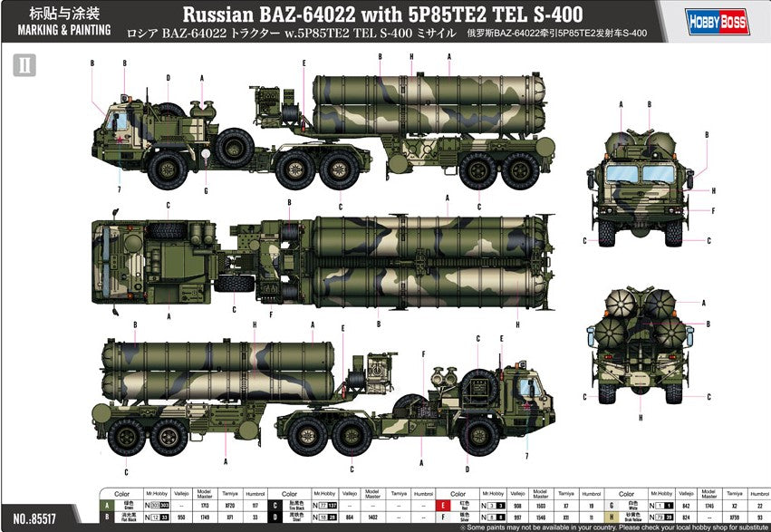Select color swatch D Steel
Screen dimensions: 771x532
tap(275, 517)
